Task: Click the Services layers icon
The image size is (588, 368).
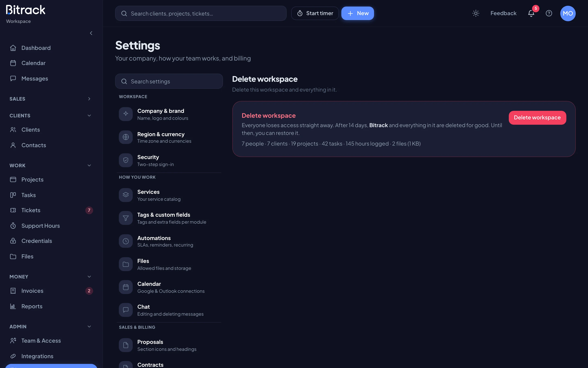Action: (126, 195)
